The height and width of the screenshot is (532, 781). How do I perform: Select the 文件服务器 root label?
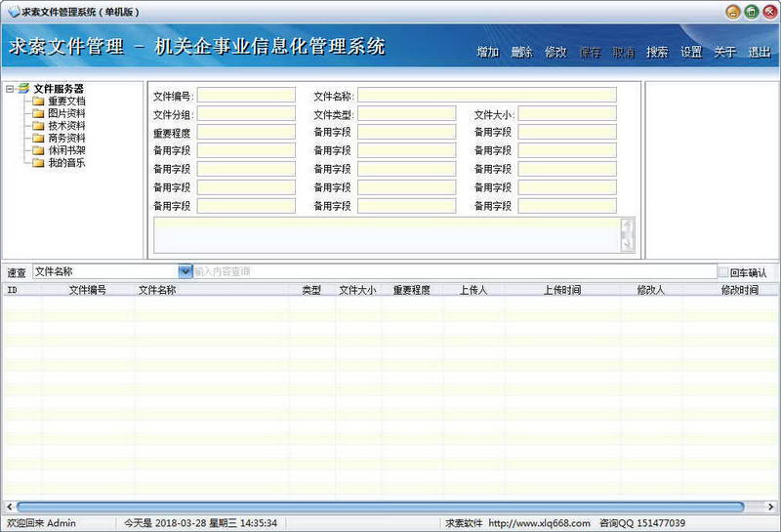(x=59, y=89)
